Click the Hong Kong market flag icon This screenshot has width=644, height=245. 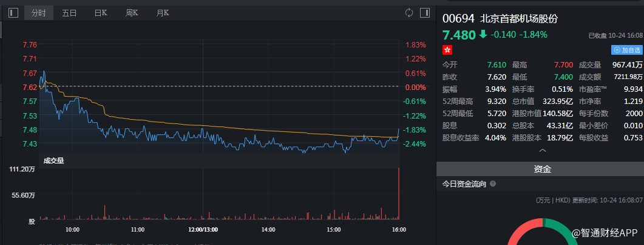coord(447,49)
